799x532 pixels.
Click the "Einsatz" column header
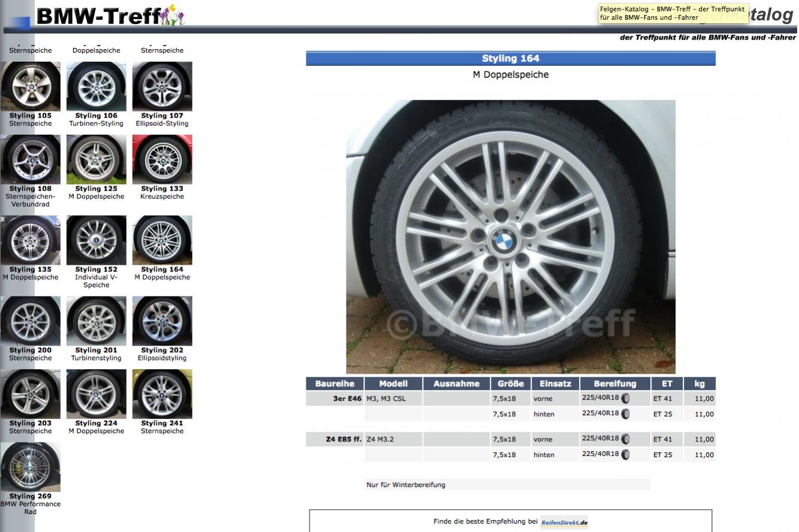556,383
